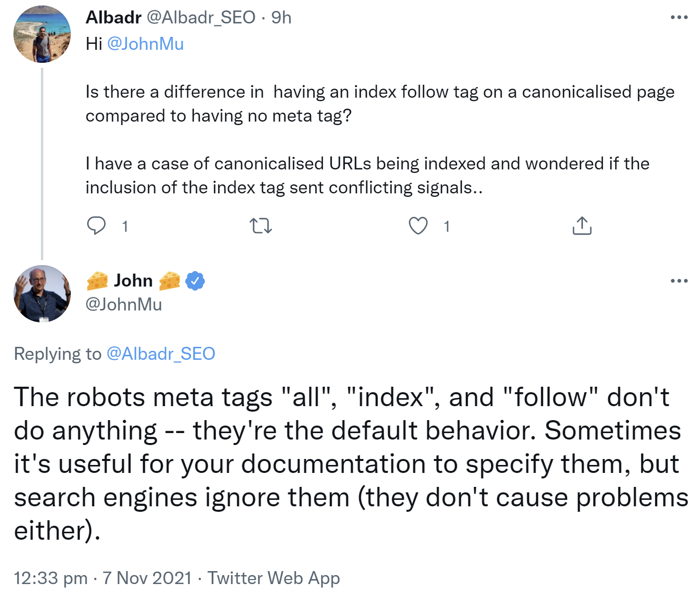Viewport: 700px width, 602px height.
Task: Open the @JohnMu mention link
Action: click(145, 44)
